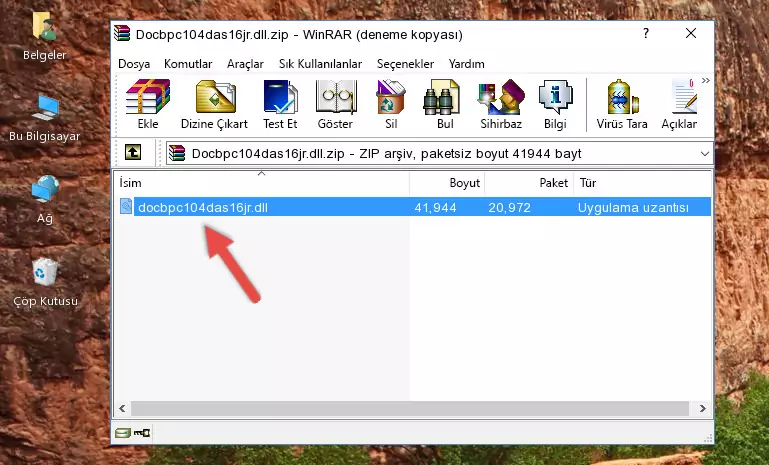The height and width of the screenshot is (465, 769).
Task: Click the 20,972 packed size value
Action: tap(509, 207)
